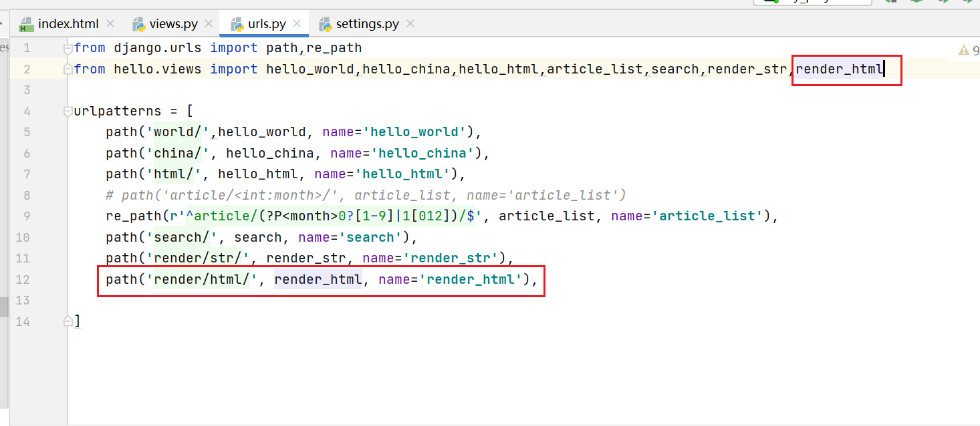980x426 pixels.
Task: Click the closing fold marker on line 14
Action: pyautogui.click(x=68, y=322)
